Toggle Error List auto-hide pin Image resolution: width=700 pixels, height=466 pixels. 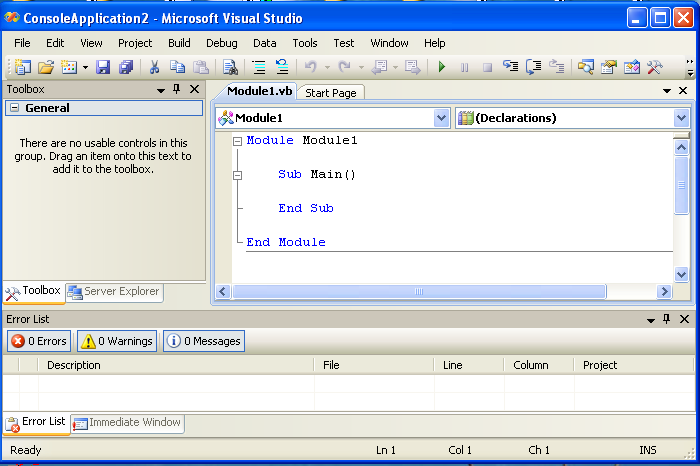(667, 319)
